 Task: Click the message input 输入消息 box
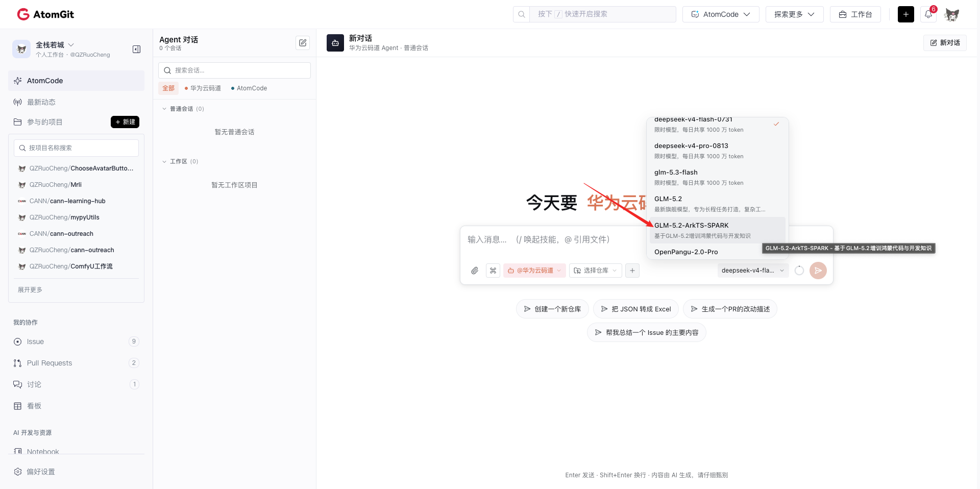coord(554,239)
